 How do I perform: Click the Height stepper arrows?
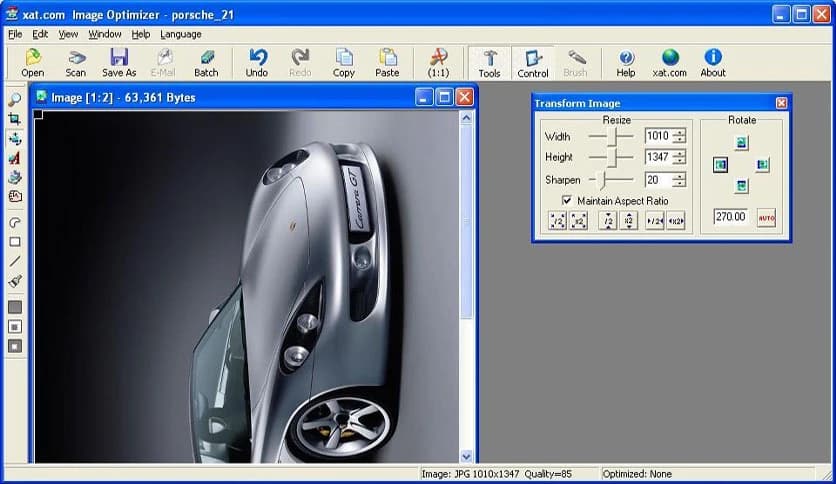click(x=679, y=157)
